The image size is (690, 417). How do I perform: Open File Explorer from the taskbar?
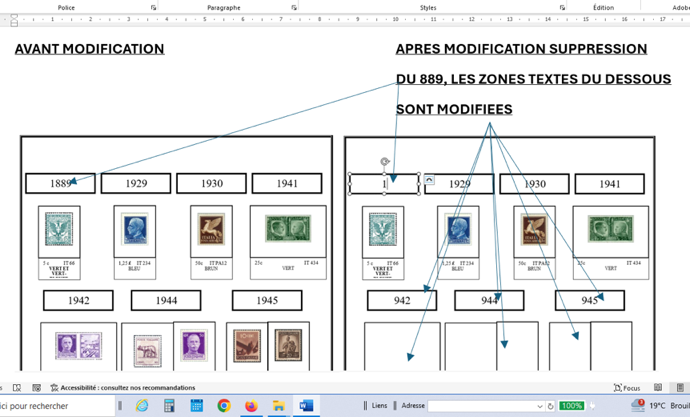coord(279,406)
